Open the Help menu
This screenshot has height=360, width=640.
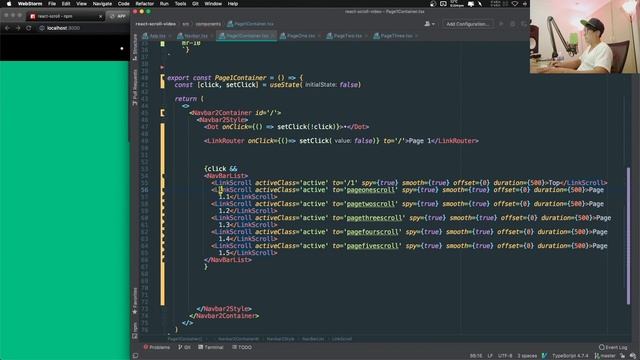233,4
